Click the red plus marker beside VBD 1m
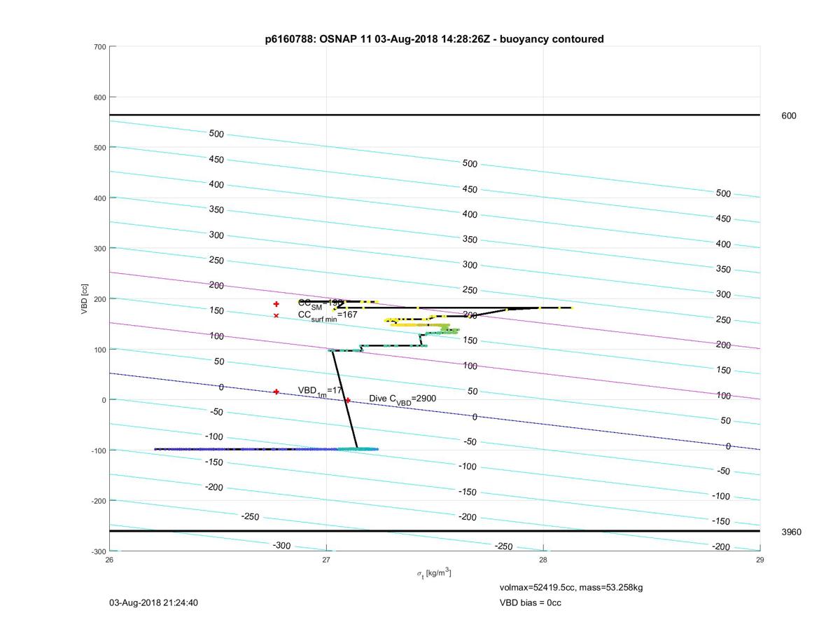840x620 pixels. (x=276, y=392)
